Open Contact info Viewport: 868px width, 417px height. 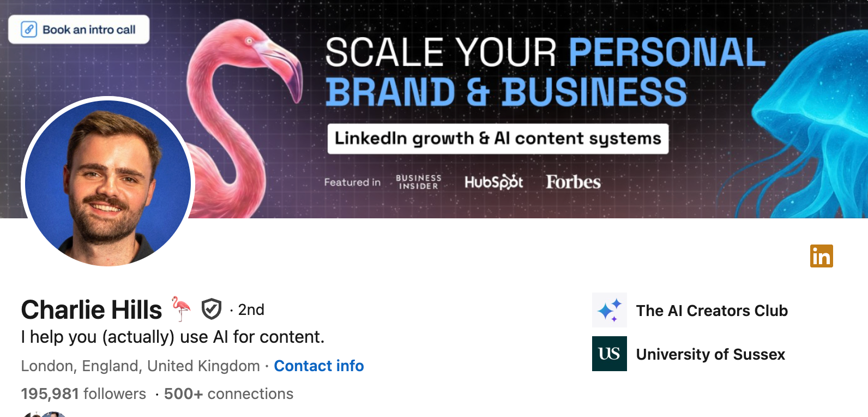click(x=319, y=366)
